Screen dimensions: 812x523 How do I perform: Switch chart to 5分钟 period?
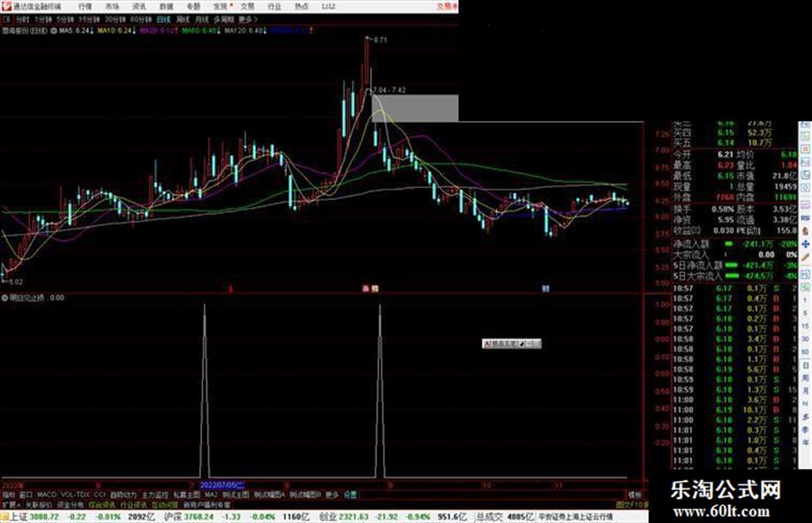coord(64,20)
